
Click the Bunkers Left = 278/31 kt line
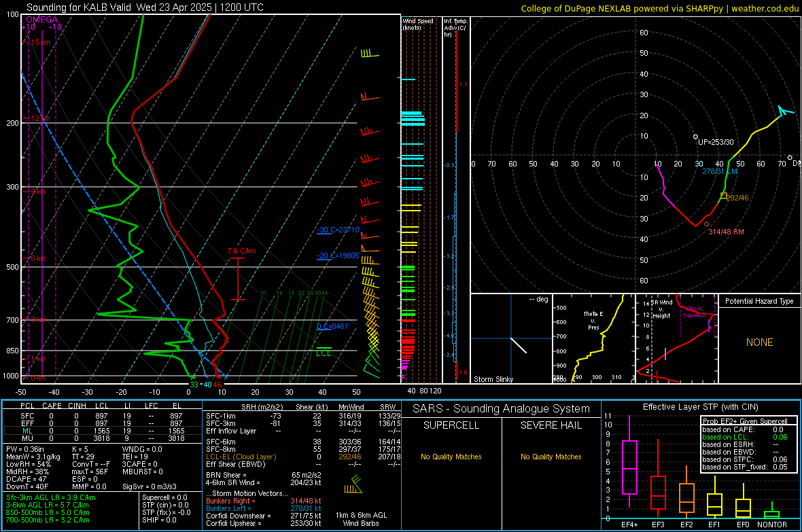click(264, 508)
